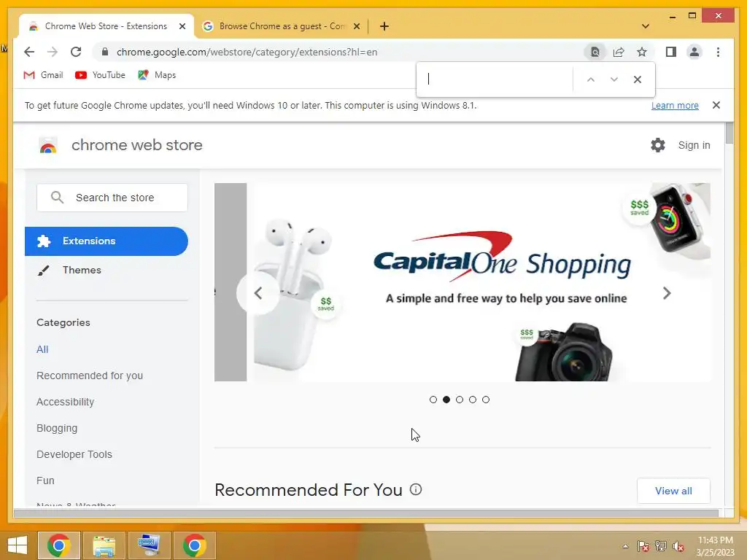Jump to next find result

[x=614, y=79]
